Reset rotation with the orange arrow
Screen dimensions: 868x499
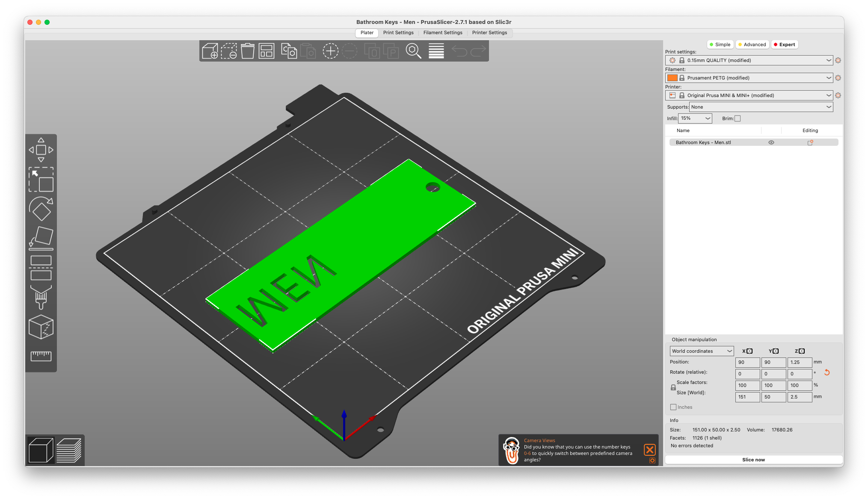tap(827, 373)
